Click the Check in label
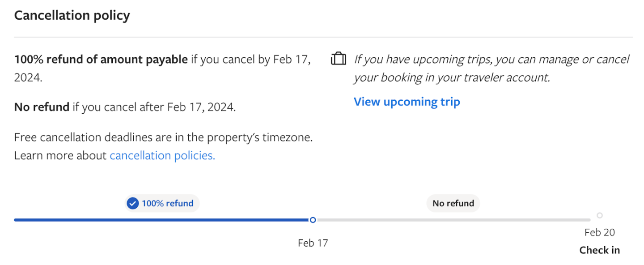Viewport: 644px width, 265px height. click(600, 250)
